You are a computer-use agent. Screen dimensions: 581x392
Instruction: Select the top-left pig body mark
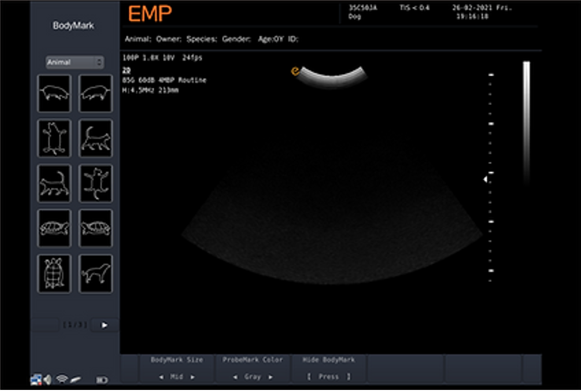click(x=54, y=94)
